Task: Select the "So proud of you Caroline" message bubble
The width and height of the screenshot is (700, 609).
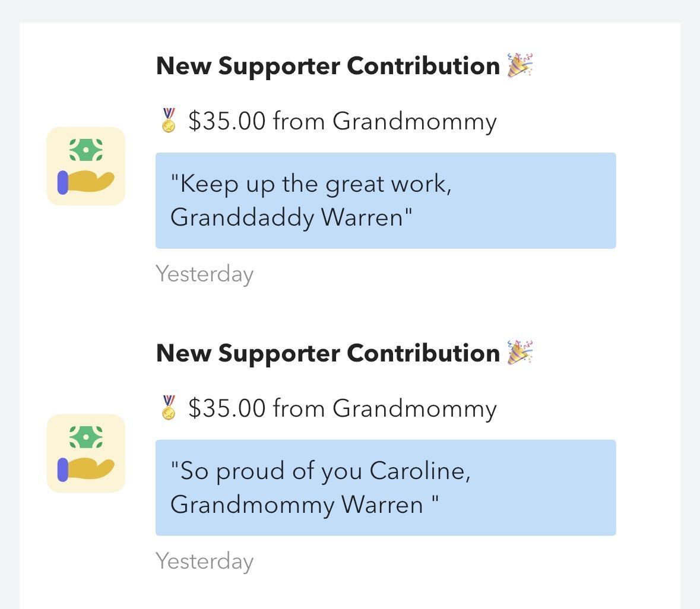Action: [385, 488]
